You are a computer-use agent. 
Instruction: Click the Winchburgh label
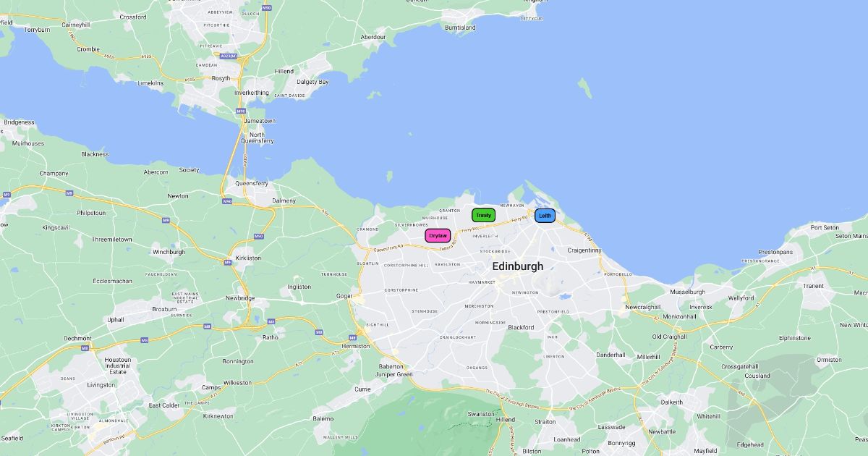pos(169,252)
